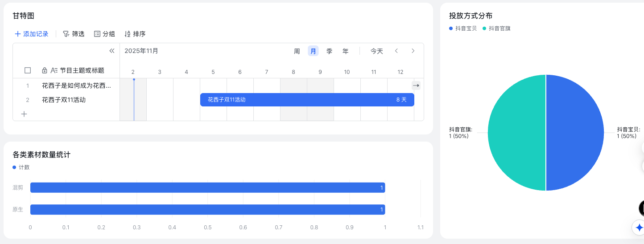Collapse the Gantt record list panel

pos(112,51)
